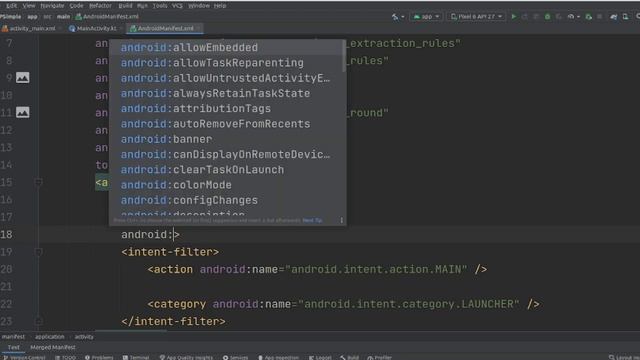Open the Refactor menu
This screenshot has height=360, width=640.
tap(100, 6)
